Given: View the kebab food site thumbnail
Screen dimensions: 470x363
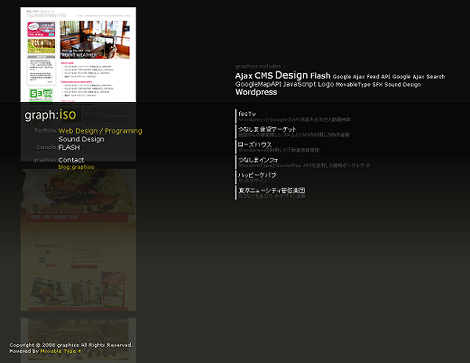Looking at the screenshot, I should coord(78,240).
